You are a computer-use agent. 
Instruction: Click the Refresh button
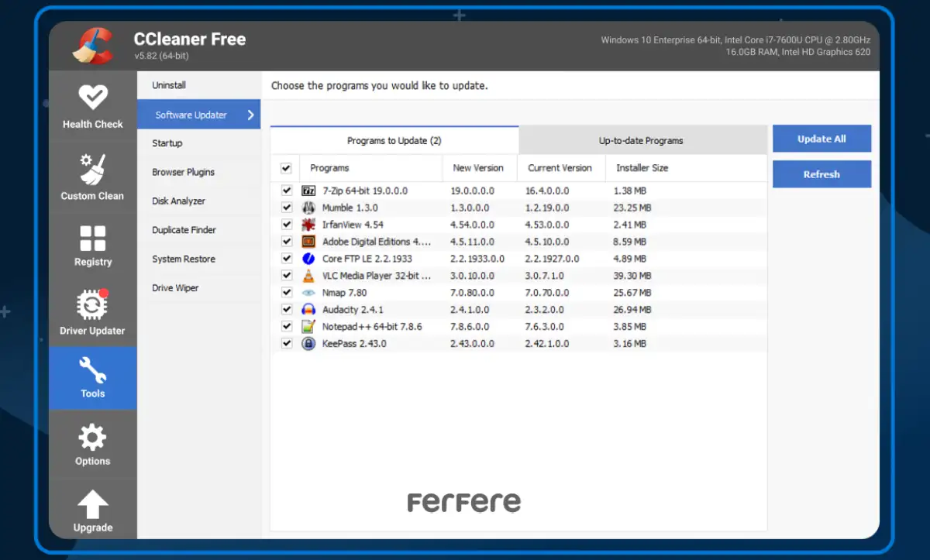(821, 174)
